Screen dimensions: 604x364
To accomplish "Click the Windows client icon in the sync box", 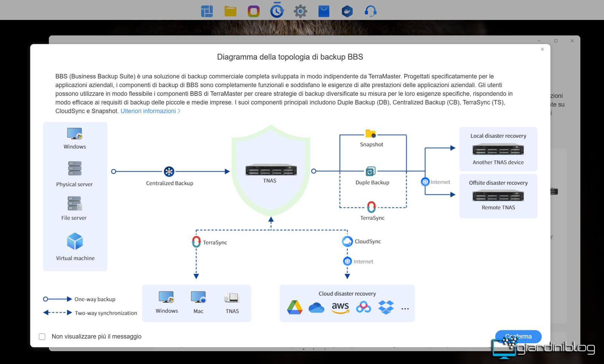I will (166, 297).
